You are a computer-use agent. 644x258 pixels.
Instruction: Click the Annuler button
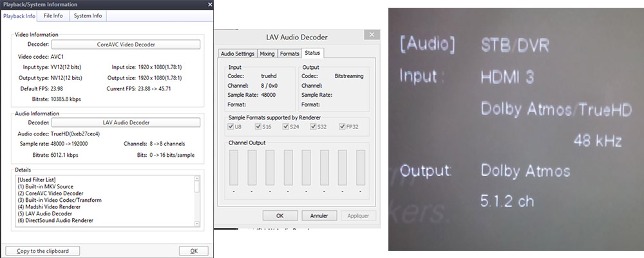click(x=319, y=215)
